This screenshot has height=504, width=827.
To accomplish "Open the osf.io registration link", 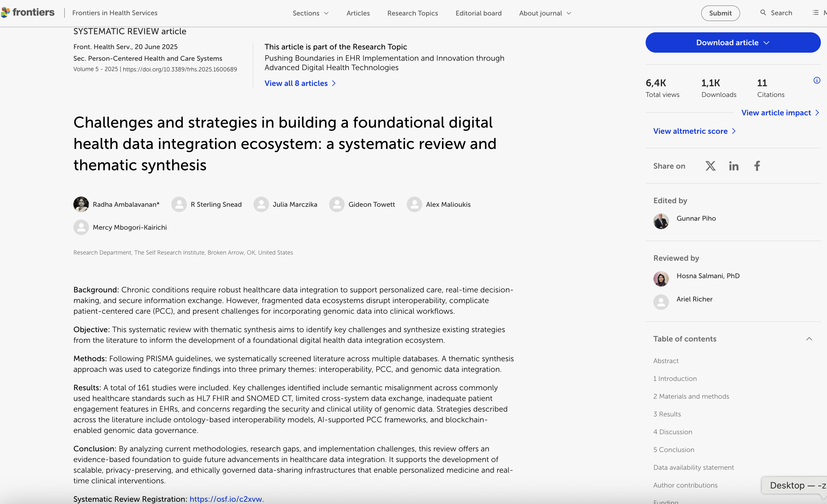I will click(226, 499).
